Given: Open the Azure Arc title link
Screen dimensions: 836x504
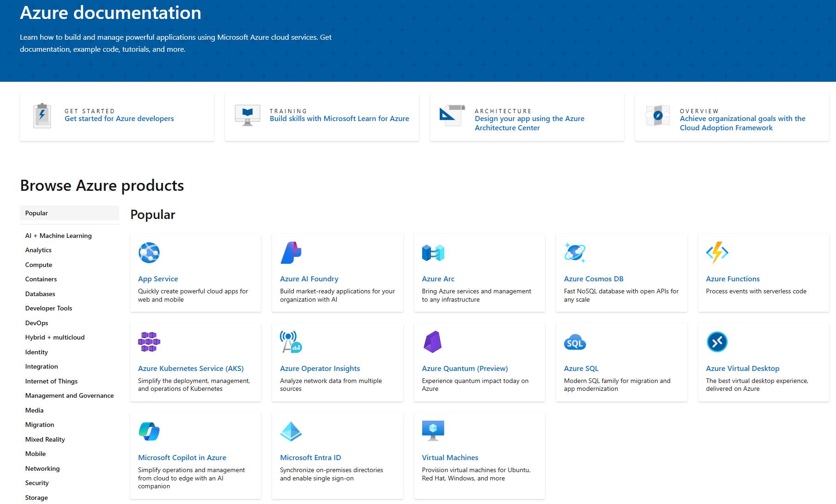Looking at the screenshot, I should point(438,279).
